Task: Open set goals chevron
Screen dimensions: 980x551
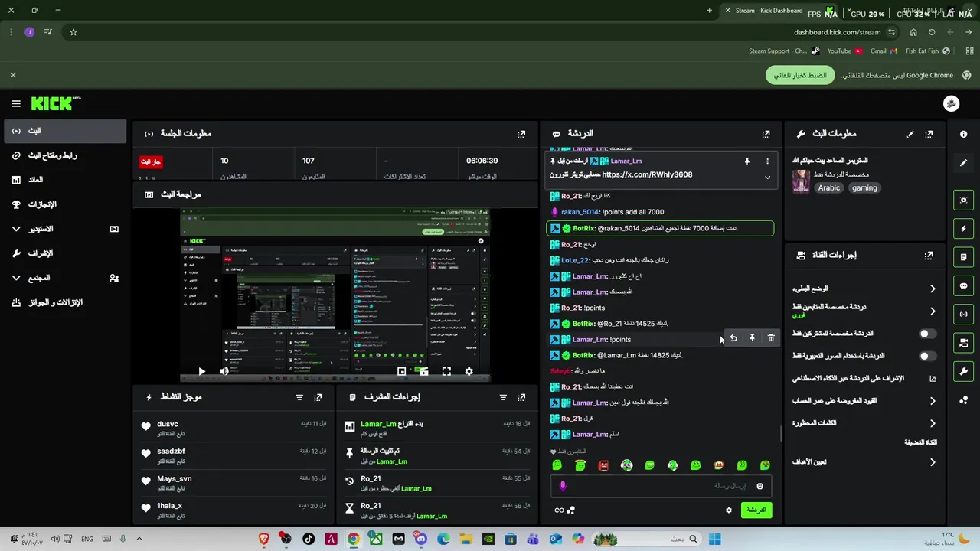Action: point(933,462)
